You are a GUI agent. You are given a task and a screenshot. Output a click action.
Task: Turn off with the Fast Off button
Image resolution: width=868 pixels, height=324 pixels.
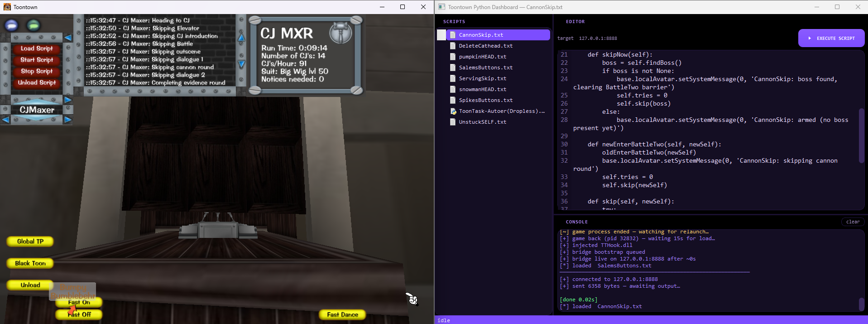(79, 314)
